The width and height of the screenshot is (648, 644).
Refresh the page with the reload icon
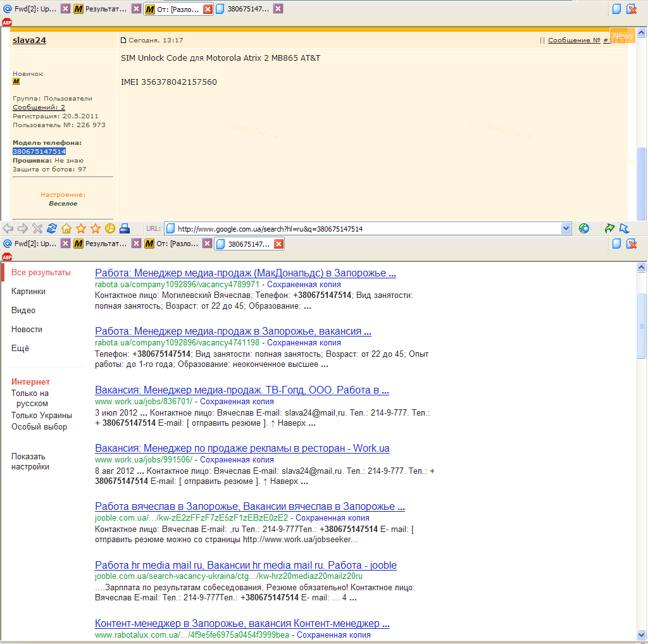pos(52,228)
